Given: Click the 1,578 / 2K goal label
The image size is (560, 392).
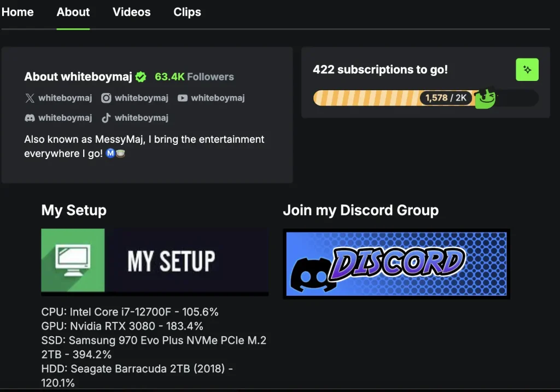Looking at the screenshot, I should coord(446,98).
